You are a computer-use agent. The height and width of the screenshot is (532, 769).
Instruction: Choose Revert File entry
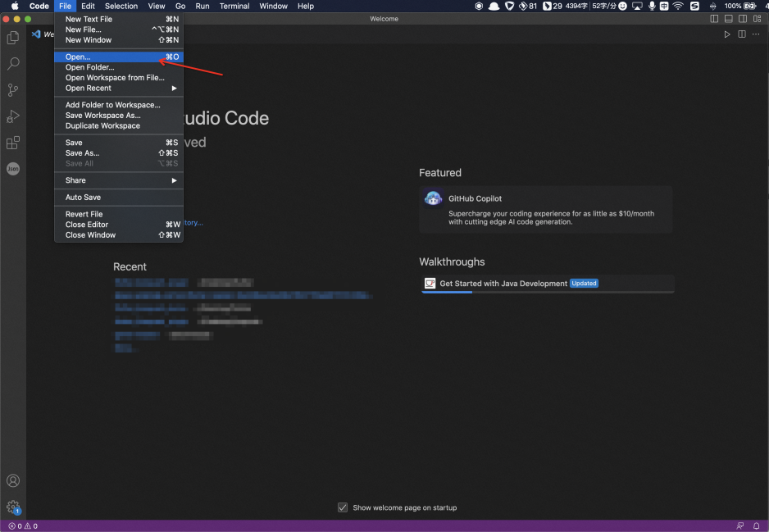119,214
